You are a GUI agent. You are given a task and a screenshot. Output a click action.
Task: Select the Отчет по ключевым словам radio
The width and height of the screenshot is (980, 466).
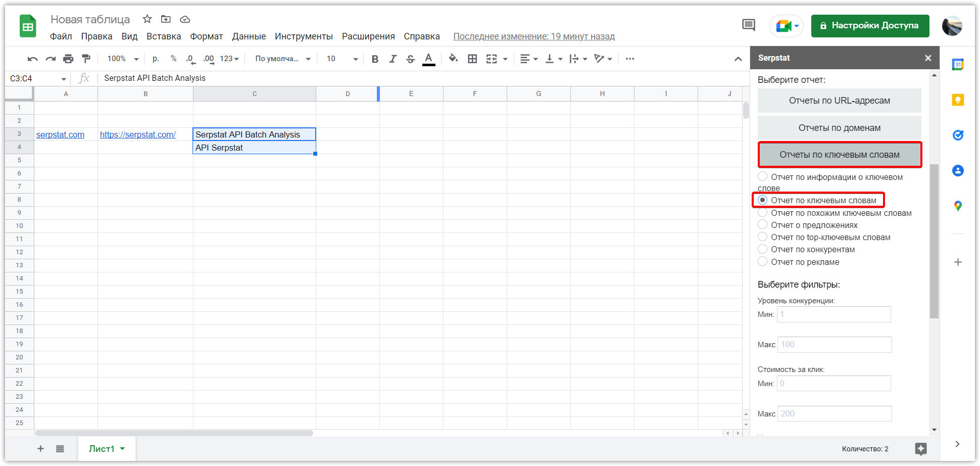763,200
